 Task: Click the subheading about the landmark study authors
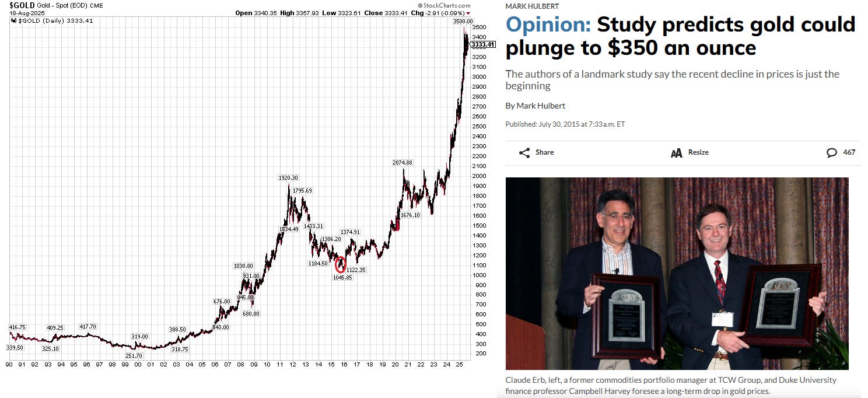(672, 80)
